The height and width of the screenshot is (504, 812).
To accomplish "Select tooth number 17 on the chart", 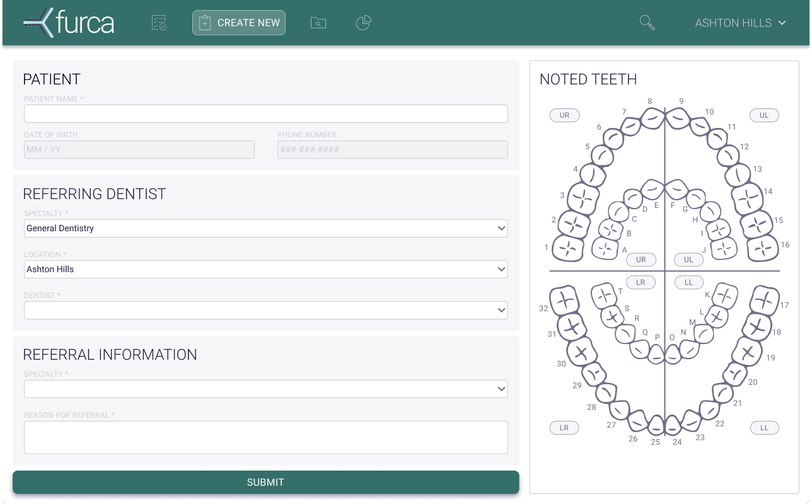I will [x=765, y=301].
